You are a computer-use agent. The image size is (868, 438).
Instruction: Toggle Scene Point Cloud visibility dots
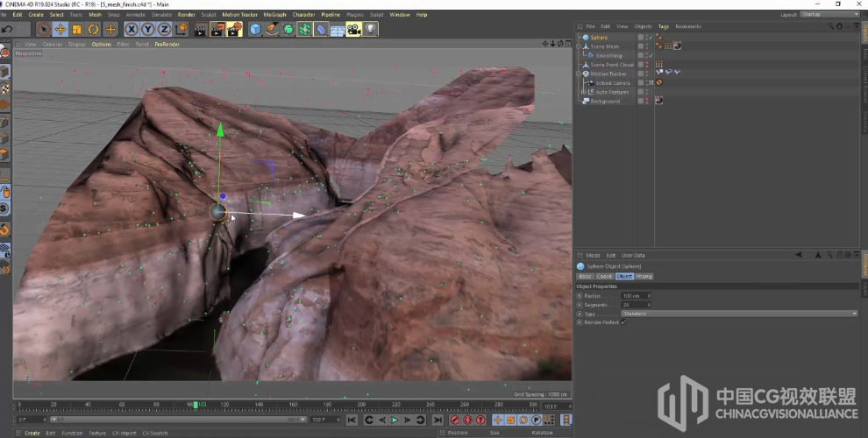point(646,65)
